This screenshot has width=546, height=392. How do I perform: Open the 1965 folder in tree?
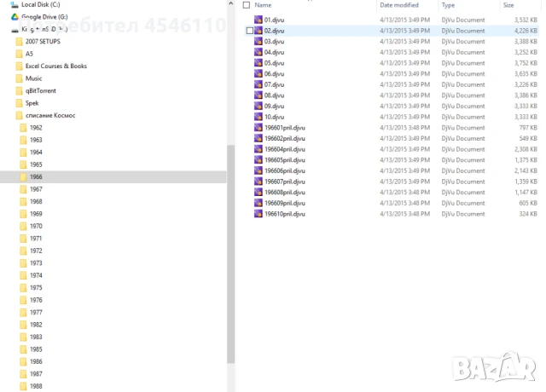pyautogui.click(x=36, y=164)
